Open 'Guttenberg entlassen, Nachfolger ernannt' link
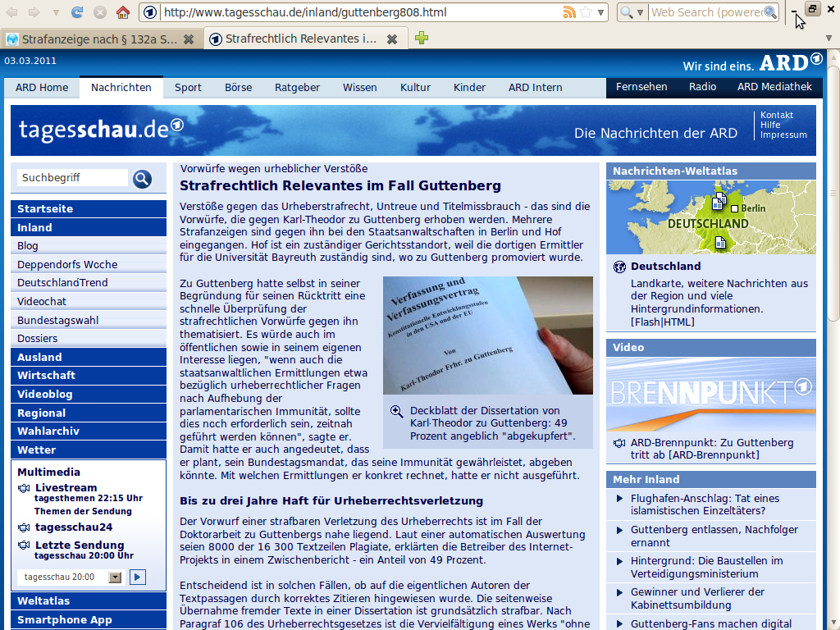Image resolution: width=840 pixels, height=630 pixels. click(x=714, y=536)
